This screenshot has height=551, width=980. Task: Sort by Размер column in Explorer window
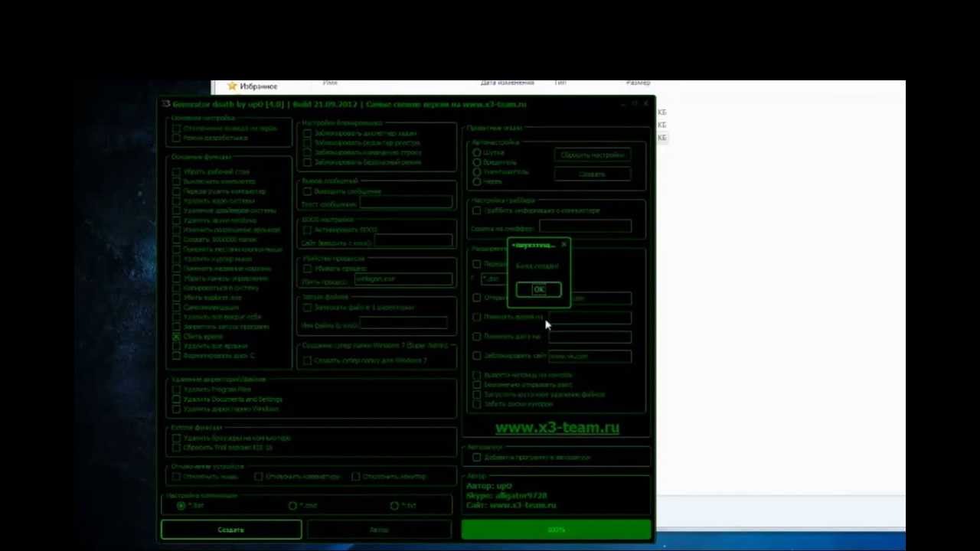[x=638, y=83]
